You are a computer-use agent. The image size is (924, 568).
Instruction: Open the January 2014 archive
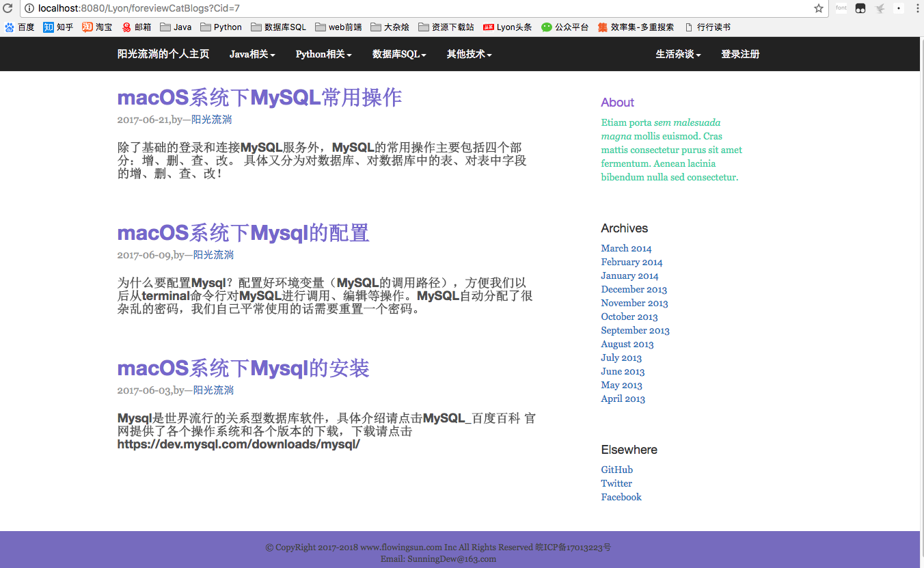coord(629,275)
